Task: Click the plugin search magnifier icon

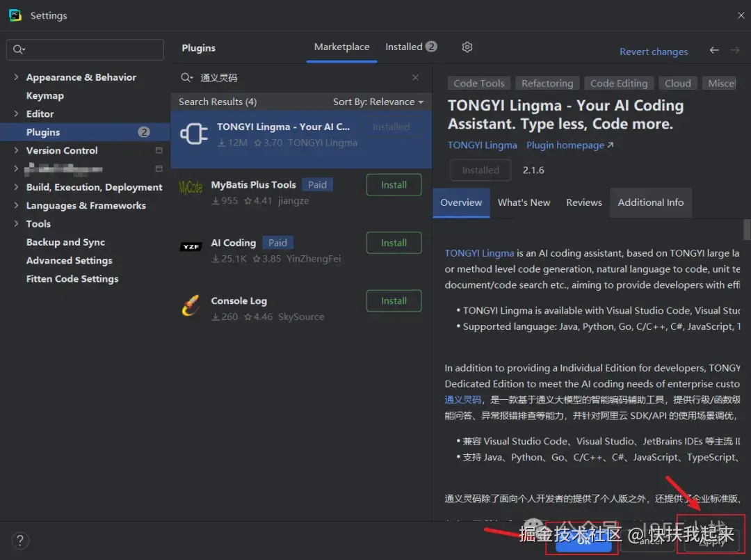Action: click(186, 78)
